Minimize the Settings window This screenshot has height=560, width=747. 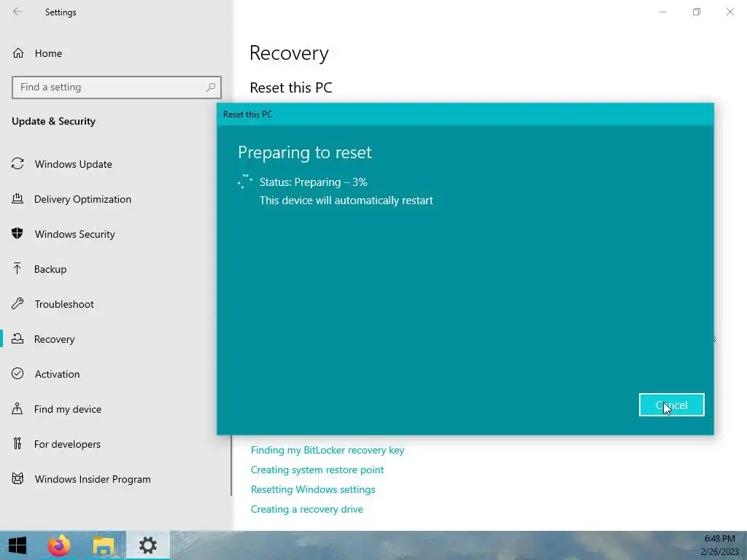662,12
